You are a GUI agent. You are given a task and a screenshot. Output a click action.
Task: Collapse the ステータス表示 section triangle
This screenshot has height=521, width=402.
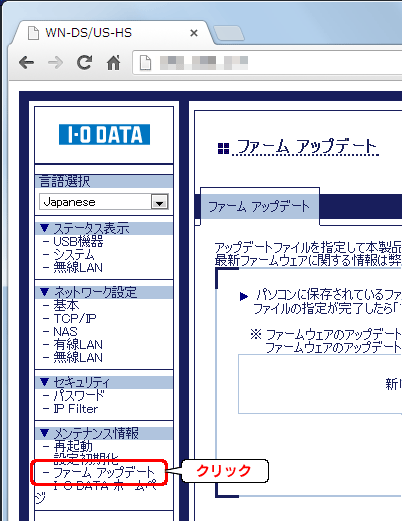pos(45,228)
